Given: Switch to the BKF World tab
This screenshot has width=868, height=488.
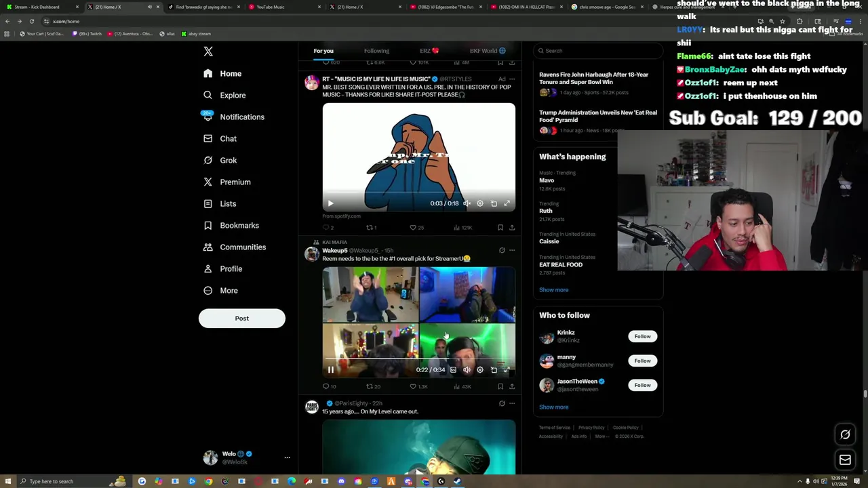Looking at the screenshot, I should tap(488, 51).
